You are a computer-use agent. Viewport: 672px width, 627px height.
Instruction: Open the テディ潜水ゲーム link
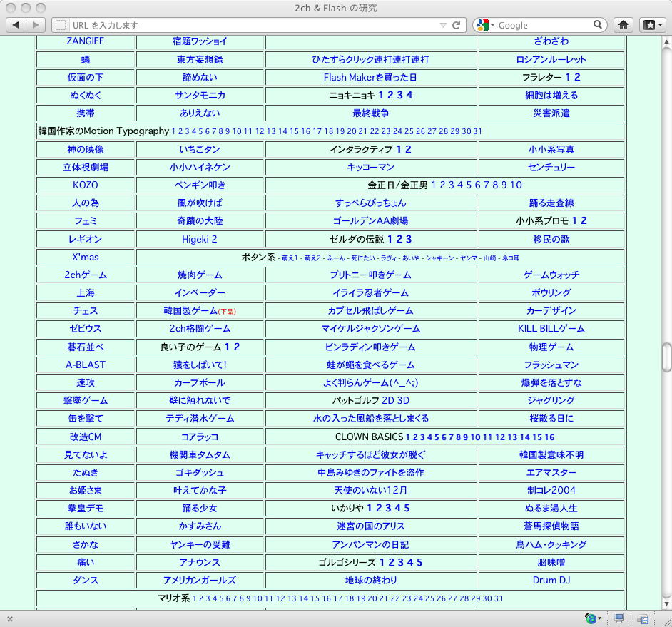click(x=200, y=419)
